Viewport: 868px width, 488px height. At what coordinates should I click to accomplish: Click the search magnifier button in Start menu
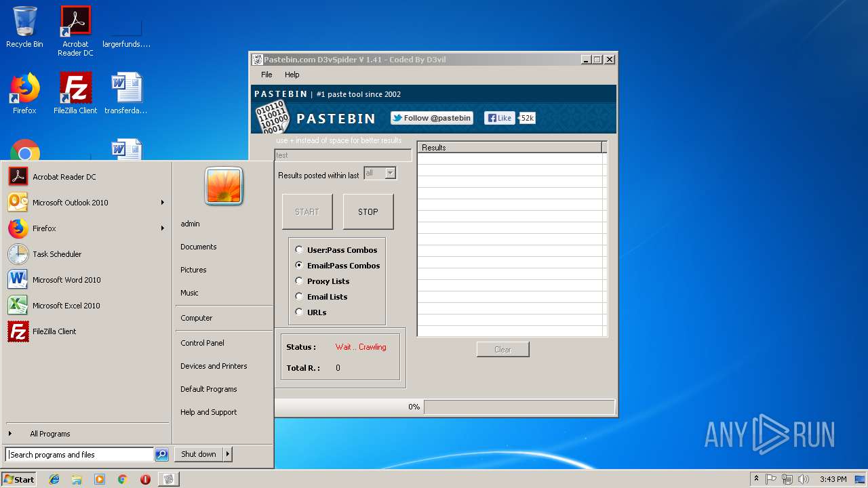pyautogui.click(x=161, y=455)
